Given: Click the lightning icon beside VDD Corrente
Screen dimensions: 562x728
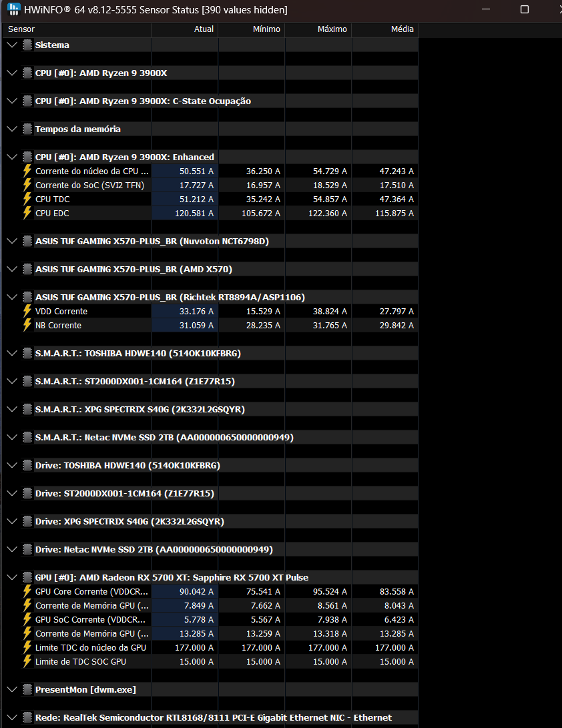Looking at the screenshot, I should click(27, 311).
